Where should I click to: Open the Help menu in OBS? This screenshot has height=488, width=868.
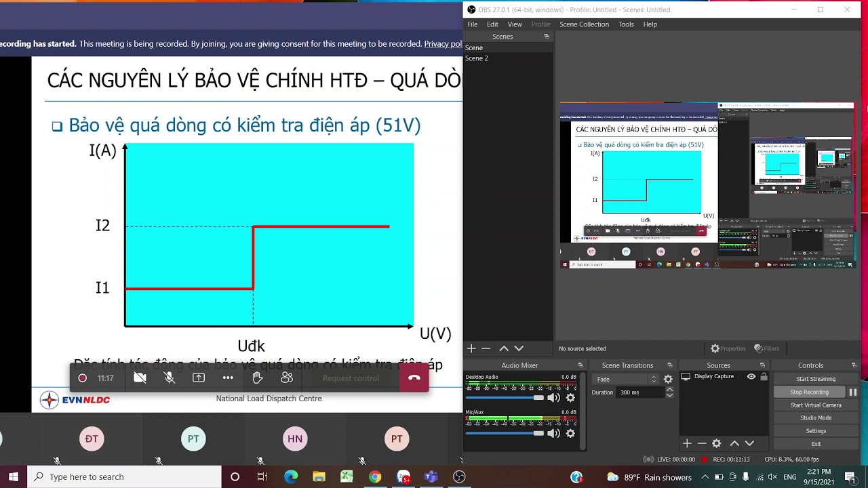(650, 24)
